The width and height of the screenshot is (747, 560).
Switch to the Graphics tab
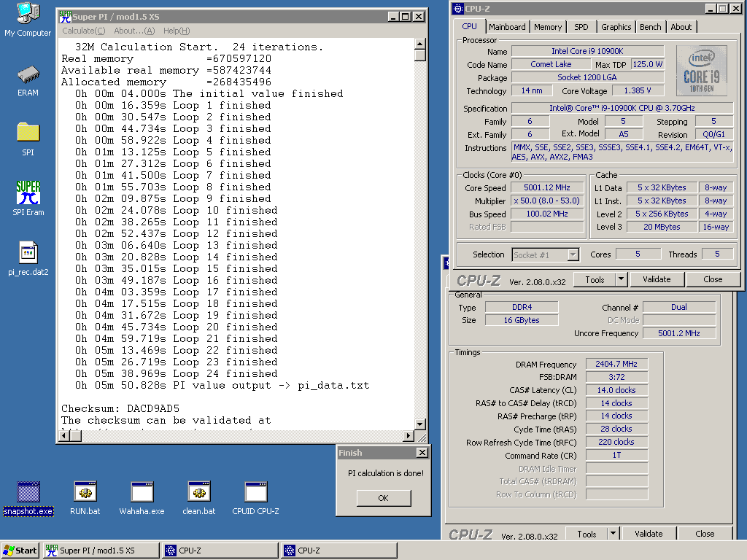point(616,27)
